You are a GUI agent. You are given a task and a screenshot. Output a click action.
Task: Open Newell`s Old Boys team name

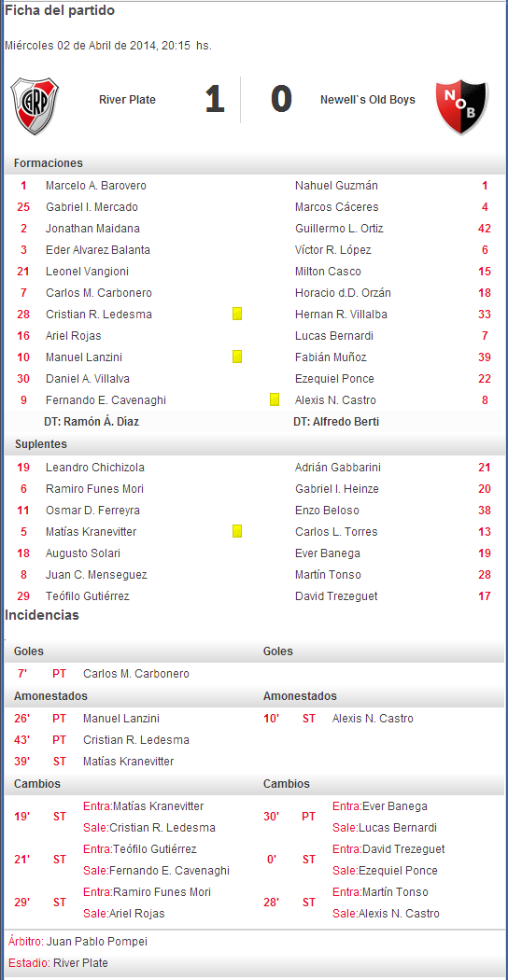click(367, 99)
